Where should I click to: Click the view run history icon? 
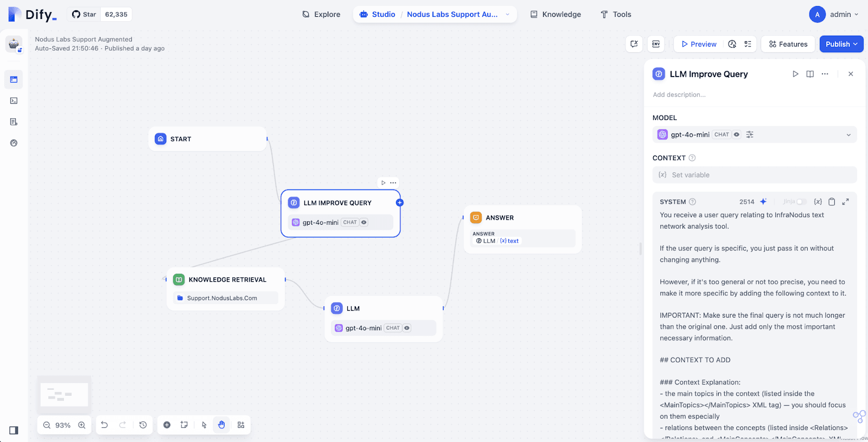[732, 44]
